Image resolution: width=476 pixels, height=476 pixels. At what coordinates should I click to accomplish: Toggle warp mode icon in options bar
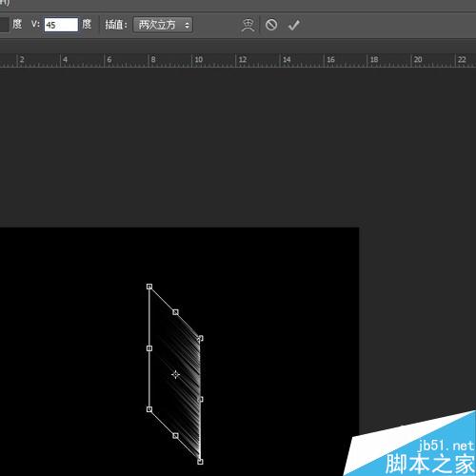point(248,25)
